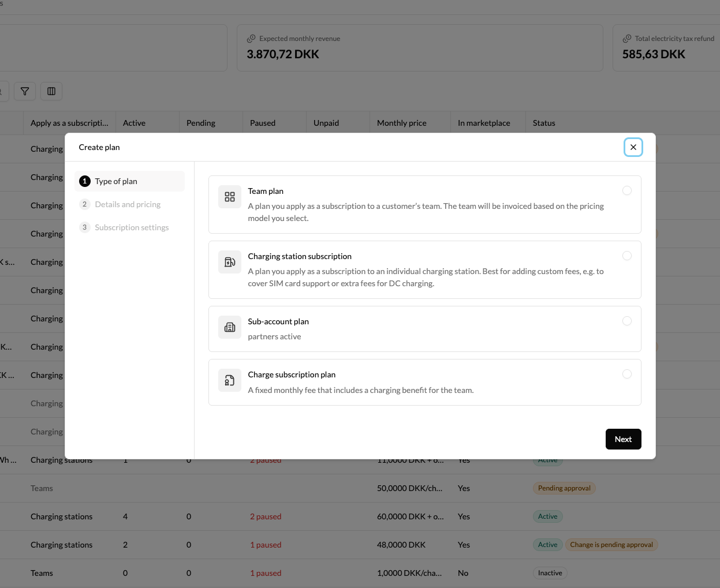This screenshot has width=720, height=588.
Task: Click the 3.870,72 DKK revenue value
Action: click(283, 54)
